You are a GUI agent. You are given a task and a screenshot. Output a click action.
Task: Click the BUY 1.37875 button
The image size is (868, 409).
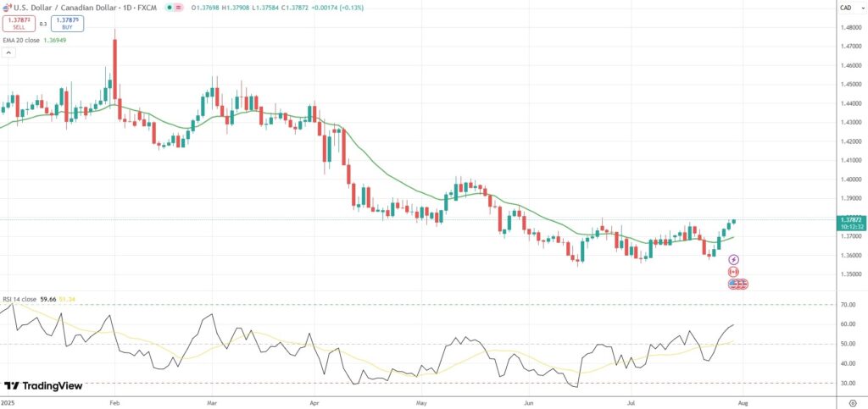tap(67, 24)
